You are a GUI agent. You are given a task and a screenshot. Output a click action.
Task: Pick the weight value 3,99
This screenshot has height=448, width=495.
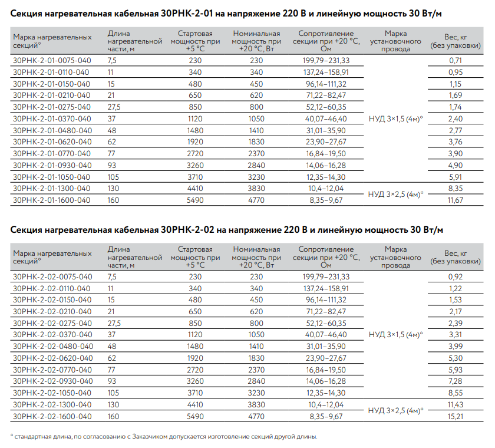(456, 347)
